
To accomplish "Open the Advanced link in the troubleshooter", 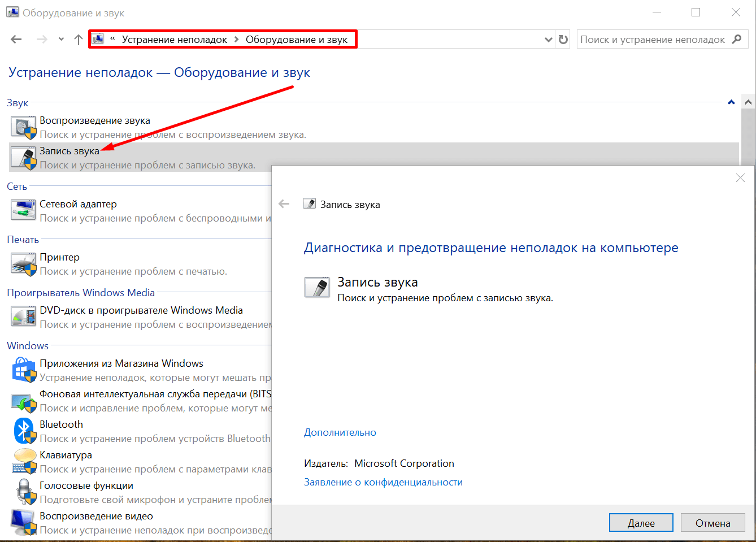I will [x=340, y=432].
